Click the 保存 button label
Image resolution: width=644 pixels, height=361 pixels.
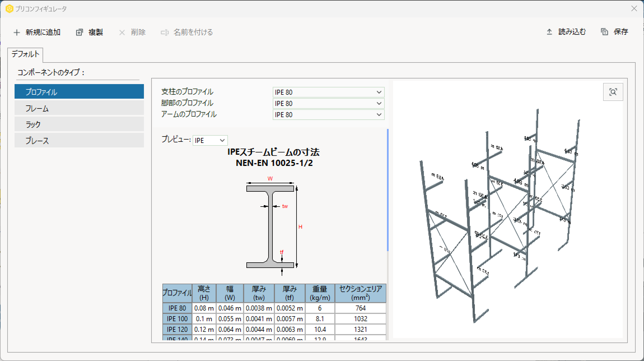(x=621, y=32)
